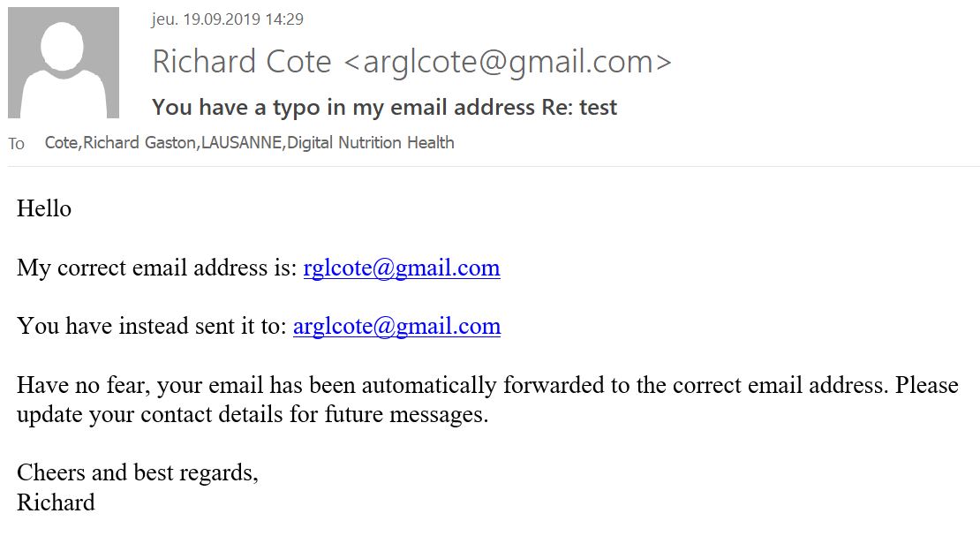This screenshot has height=536, width=980.
Task: Click "Re: test" in the subject line
Action: [579, 108]
